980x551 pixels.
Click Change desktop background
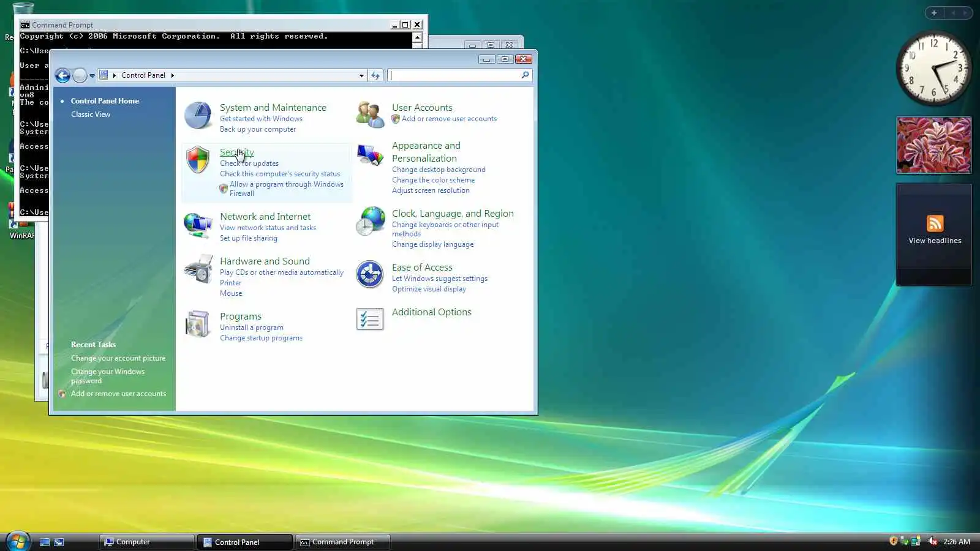[x=439, y=170]
